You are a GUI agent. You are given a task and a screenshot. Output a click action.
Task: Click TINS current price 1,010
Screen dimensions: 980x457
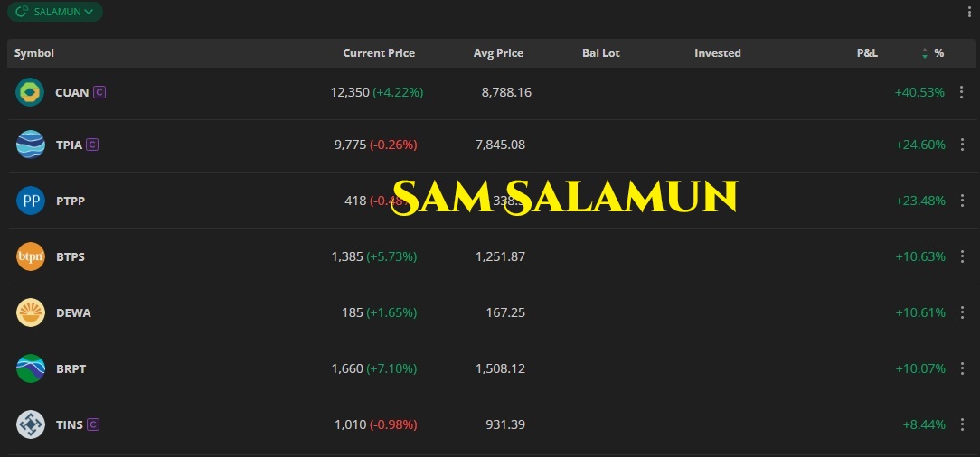pos(351,424)
